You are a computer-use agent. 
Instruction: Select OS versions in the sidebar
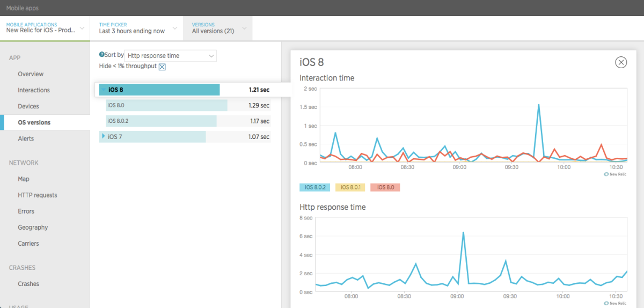(34, 122)
